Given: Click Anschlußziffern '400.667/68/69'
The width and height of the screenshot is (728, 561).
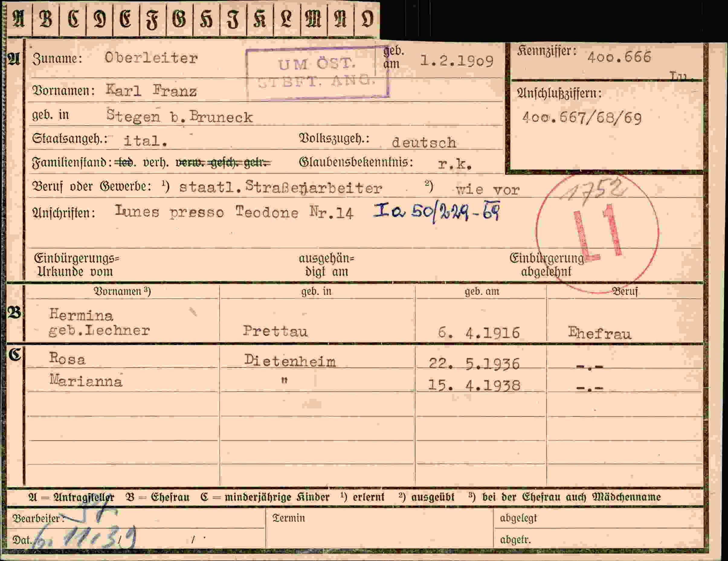Looking at the screenshot, I should coord(582,118).
